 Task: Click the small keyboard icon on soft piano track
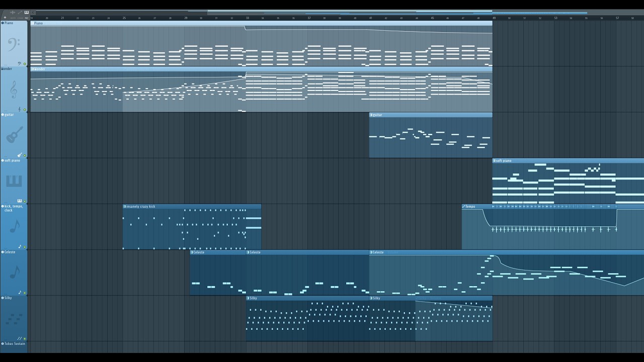tap(20, 201)
